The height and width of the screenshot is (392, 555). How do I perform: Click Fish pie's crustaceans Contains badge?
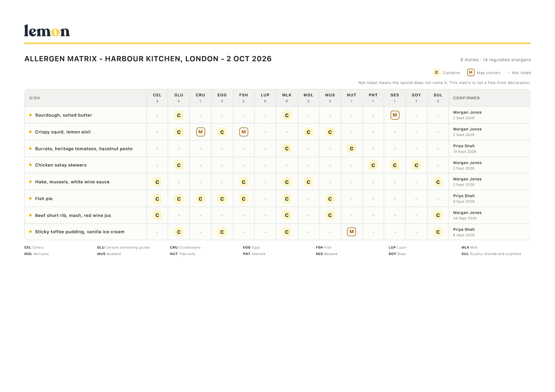coord(200,199)
